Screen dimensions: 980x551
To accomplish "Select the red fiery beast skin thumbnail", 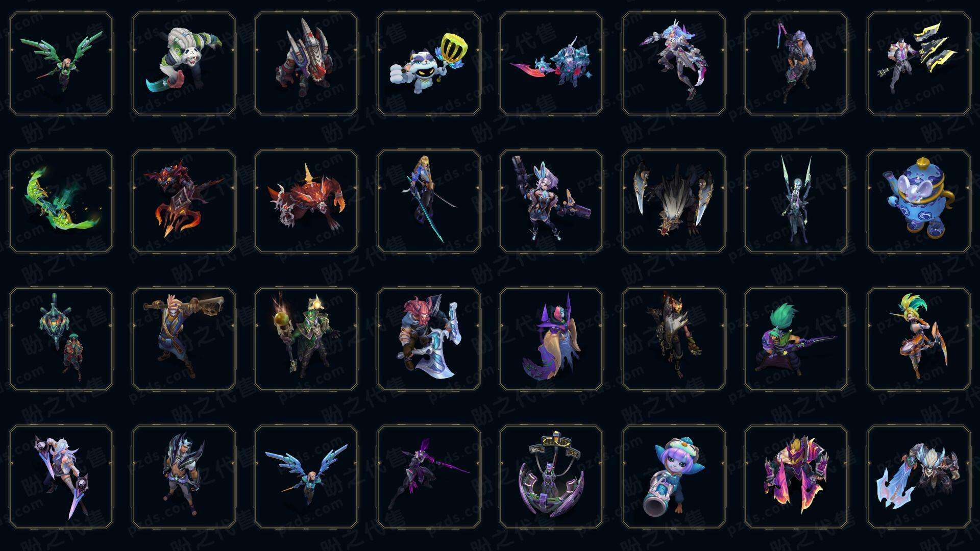I will point(306,201).
